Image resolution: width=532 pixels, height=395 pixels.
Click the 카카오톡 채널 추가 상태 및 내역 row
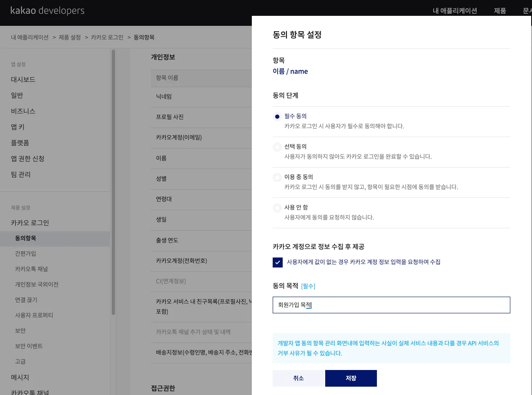(x=201, y=332)
